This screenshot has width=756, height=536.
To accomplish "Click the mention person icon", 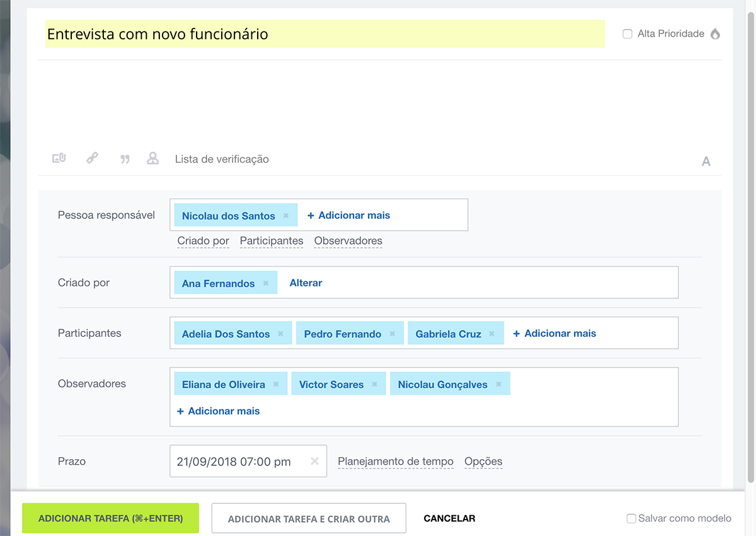I will pyautogui.click(x=152, y=159).
